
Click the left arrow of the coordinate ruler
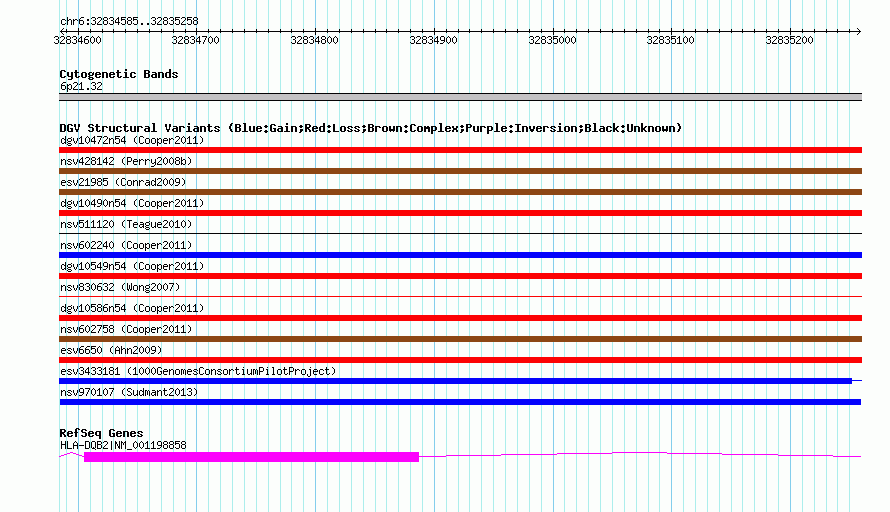[62, 31]
